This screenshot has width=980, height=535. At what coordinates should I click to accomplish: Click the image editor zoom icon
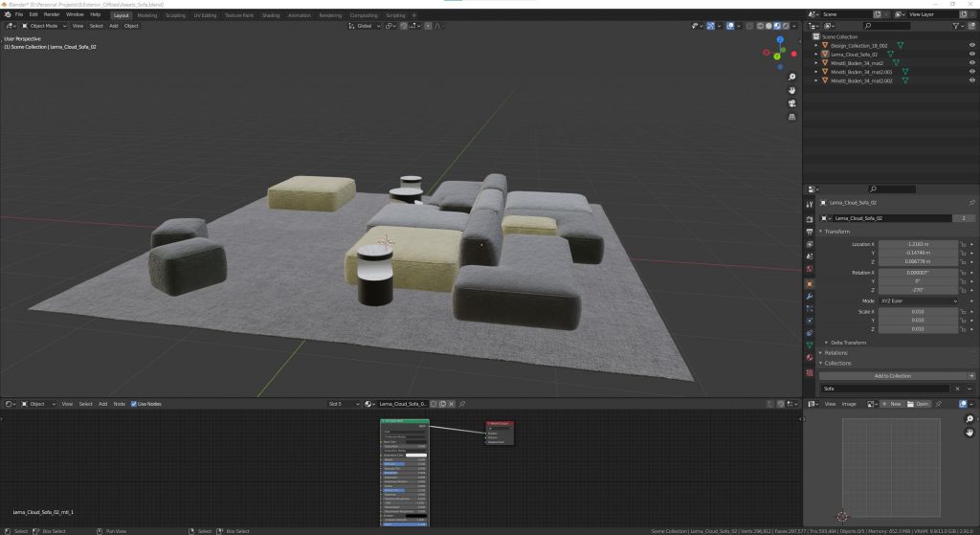pos(969,419)
